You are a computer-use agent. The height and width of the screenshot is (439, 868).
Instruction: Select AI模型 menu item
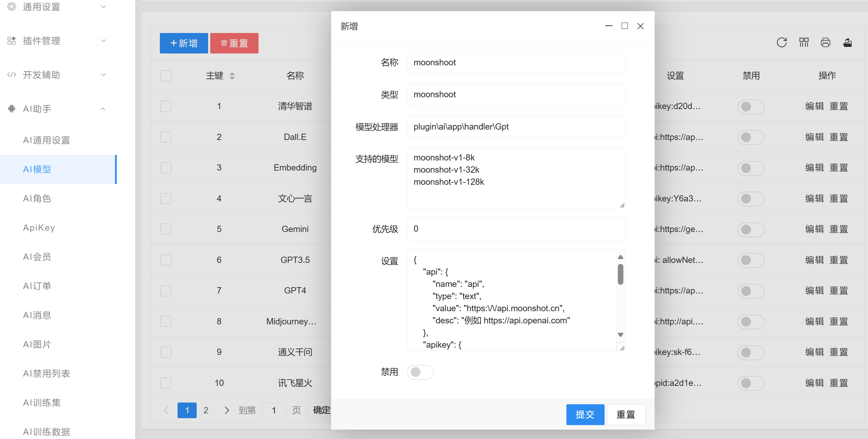pos(58,169)
